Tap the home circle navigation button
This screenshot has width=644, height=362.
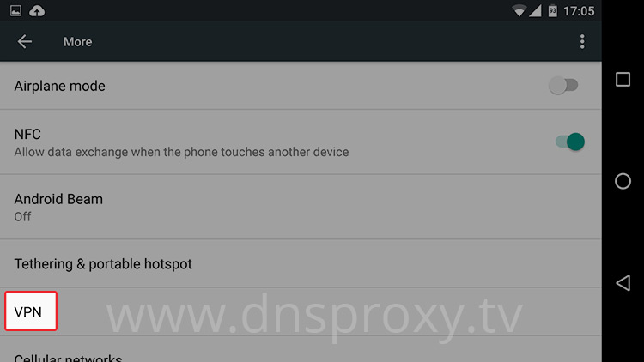tap(623, 181)
